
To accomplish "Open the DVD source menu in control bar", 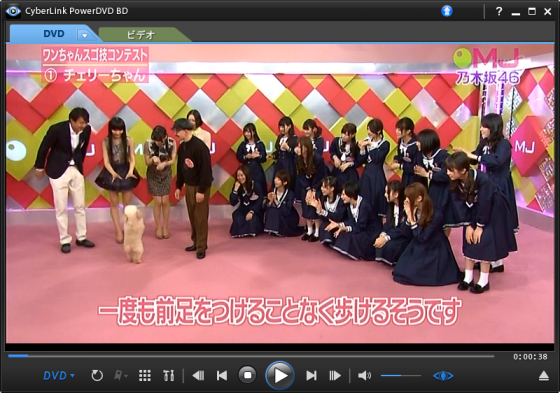I will [x=59, y=375].
